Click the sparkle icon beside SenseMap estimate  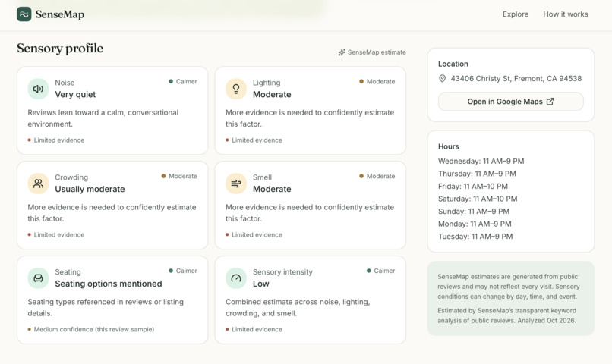click(342, 52)
